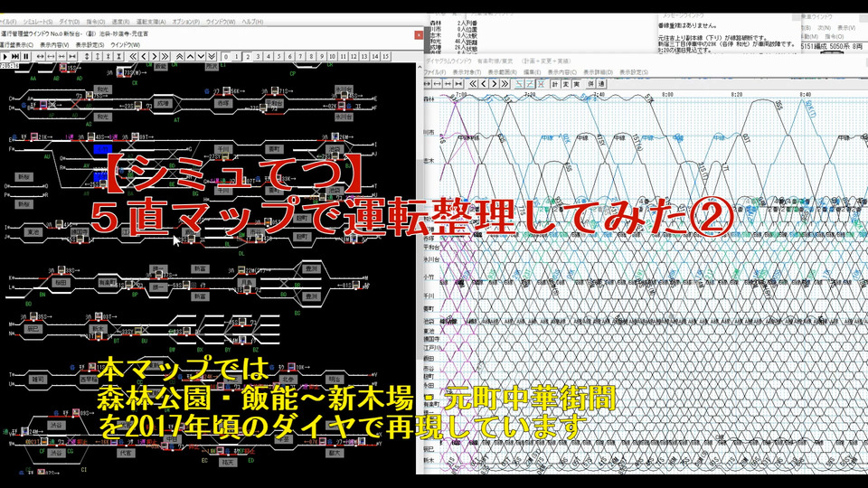Click 森林 station label in diagram

(x=428, y=99)
